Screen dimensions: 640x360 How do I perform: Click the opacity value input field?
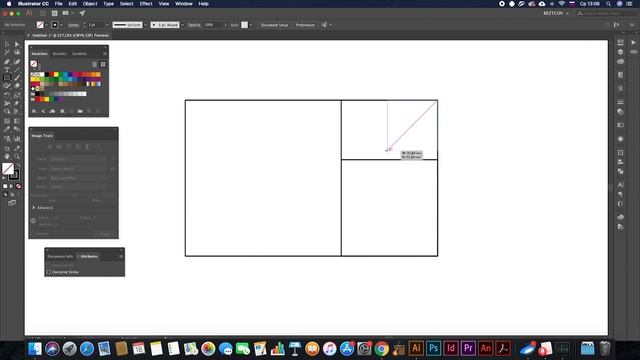(214, 25)
